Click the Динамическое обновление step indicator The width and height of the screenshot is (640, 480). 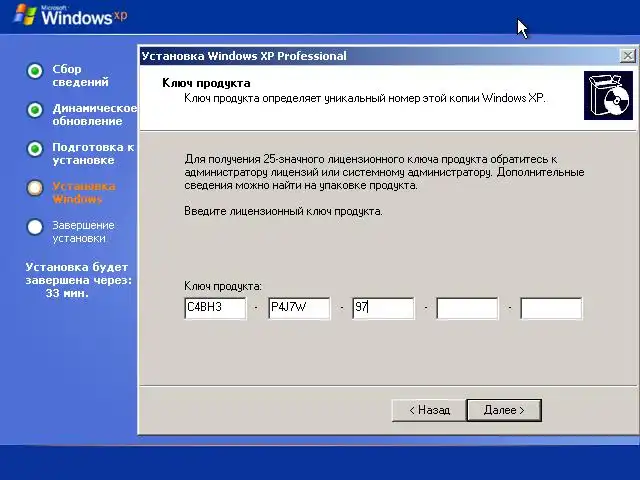tap(35, 110)
